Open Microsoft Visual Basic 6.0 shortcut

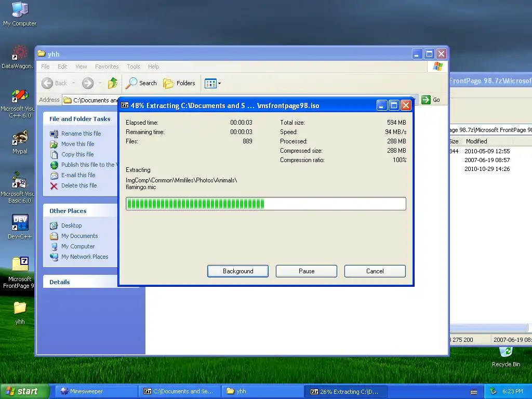(x=18, y=188)
